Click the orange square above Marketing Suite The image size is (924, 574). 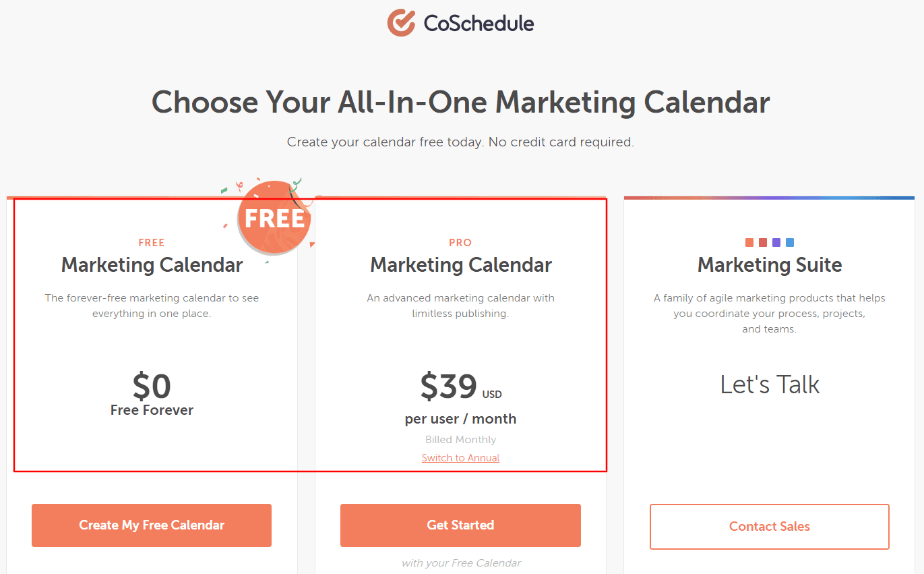749,242
